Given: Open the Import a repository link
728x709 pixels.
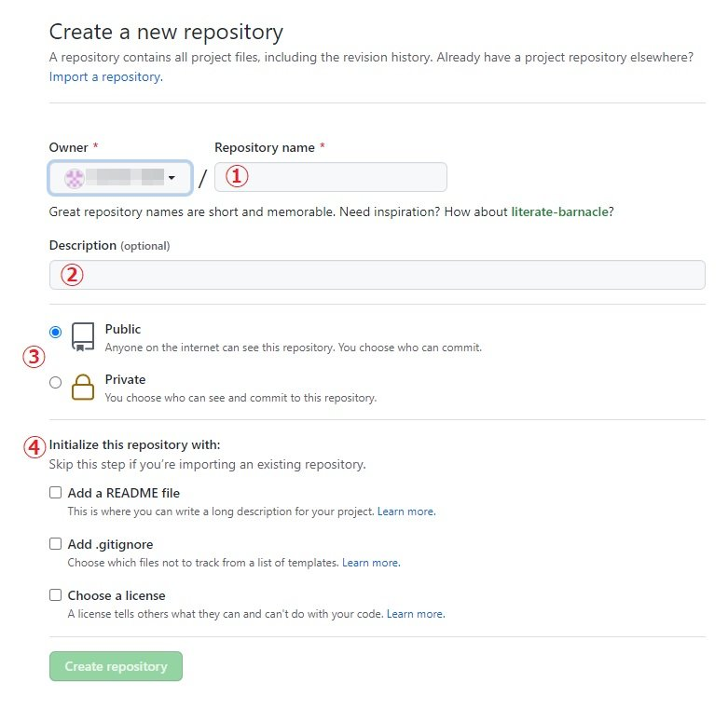Looking at the screenshot, I should [104, 76].
